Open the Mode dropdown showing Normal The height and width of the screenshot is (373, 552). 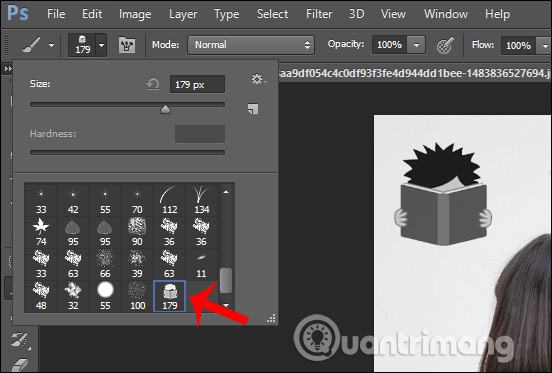(x=251, y=45)
